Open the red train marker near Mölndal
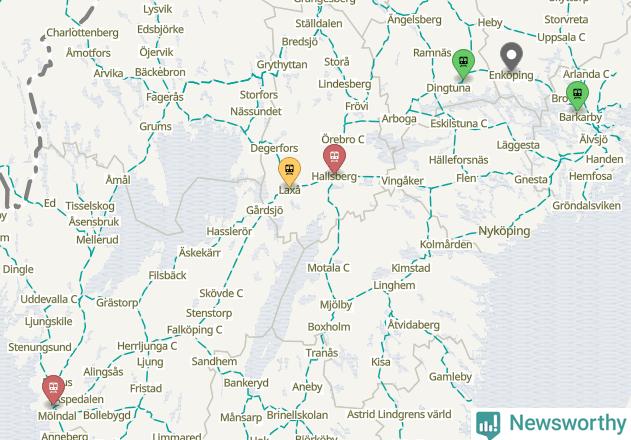Screen dimensions: 631x440 pos(54,389)
